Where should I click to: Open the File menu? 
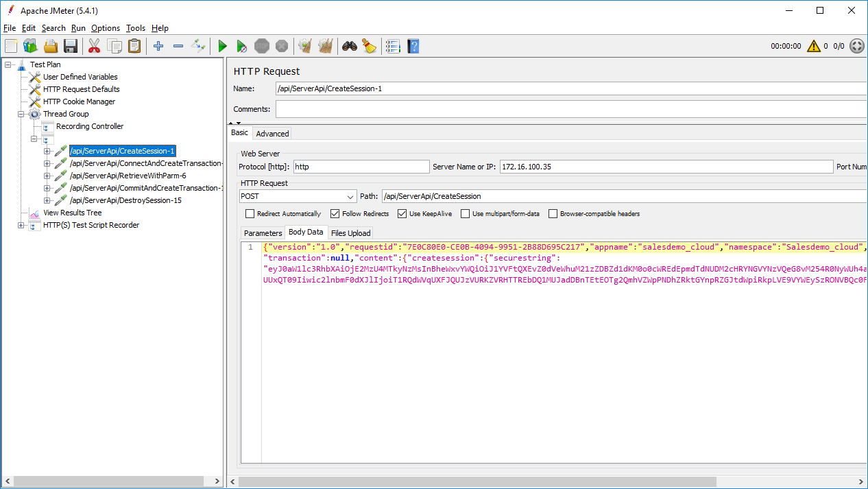(x=10, y=28)
